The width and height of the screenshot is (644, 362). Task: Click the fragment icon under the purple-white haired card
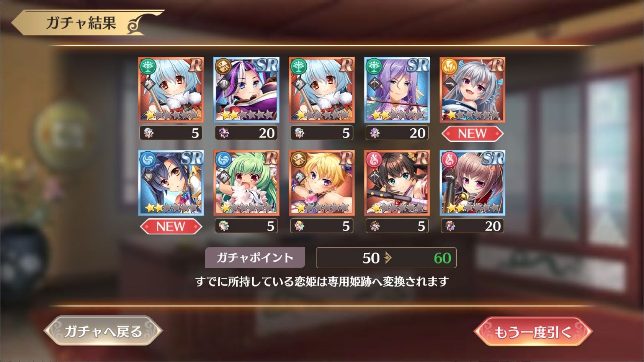click(224, 133)
